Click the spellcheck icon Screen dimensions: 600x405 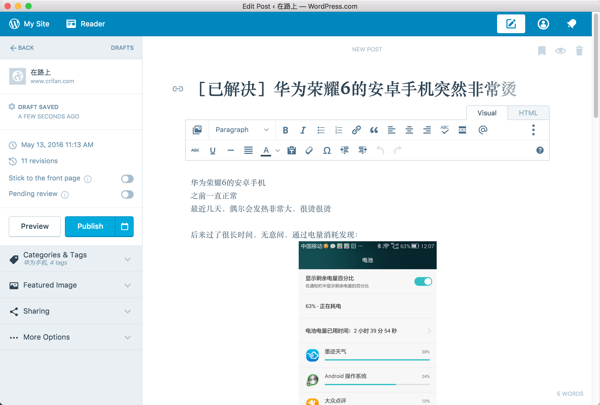coord(445,130)
